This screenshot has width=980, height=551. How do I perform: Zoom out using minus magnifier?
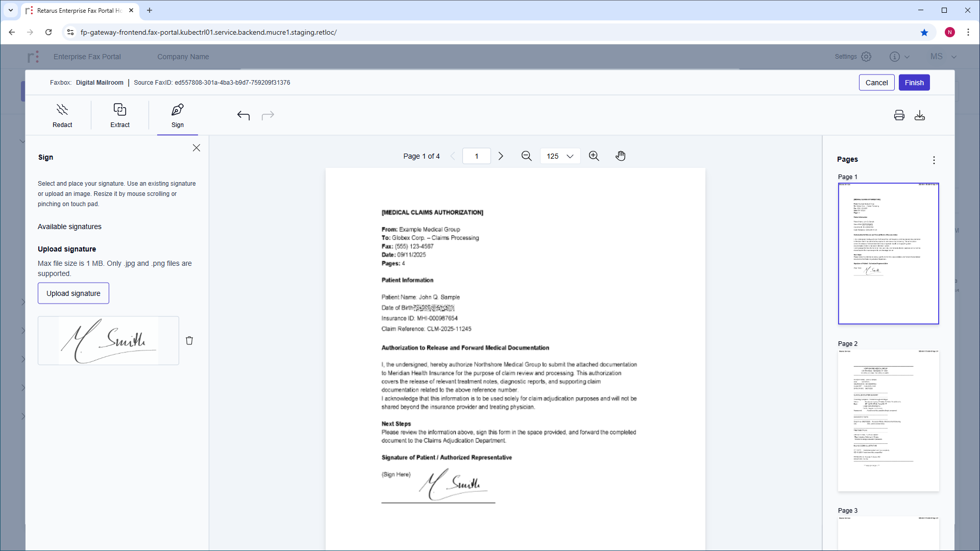pos(526,156)
